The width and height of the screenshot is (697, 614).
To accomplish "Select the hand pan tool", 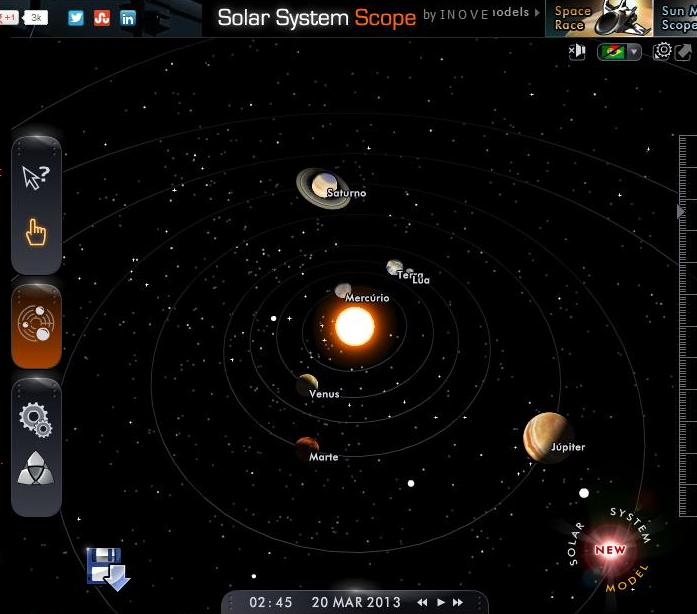I will [36, 232].
